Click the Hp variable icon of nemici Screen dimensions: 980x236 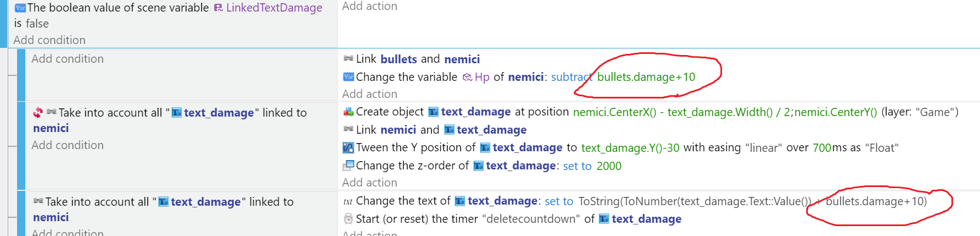click(467, 77)
